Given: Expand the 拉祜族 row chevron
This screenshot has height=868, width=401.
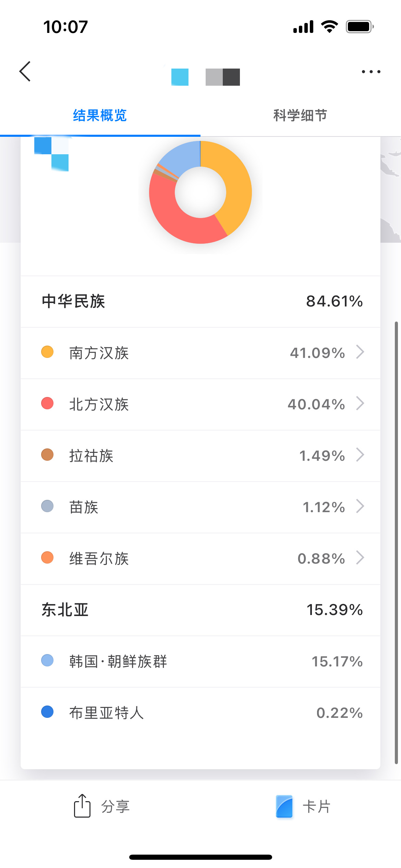Looking at the screenshot, I should pos(360,455).
